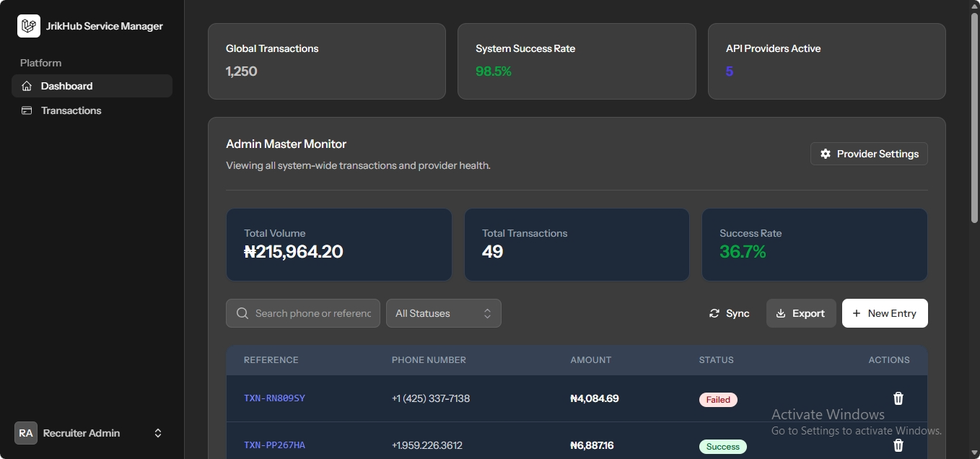Delete transaction TXN-PP267HA with trash icon
980x459 pixels.
898,445
